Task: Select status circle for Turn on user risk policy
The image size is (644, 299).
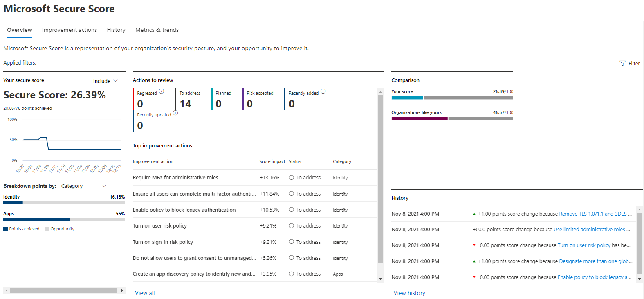Action: tap(292, 226)
